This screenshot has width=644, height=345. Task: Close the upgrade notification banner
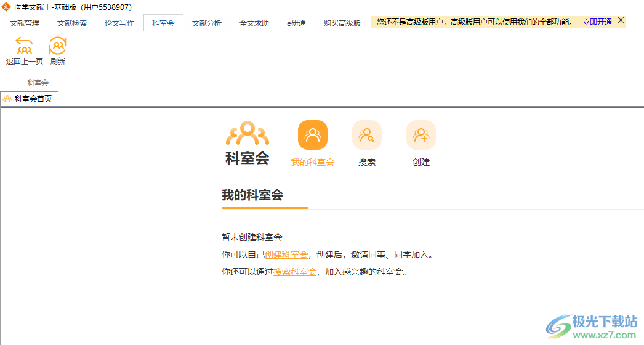(x=621, y=20)
